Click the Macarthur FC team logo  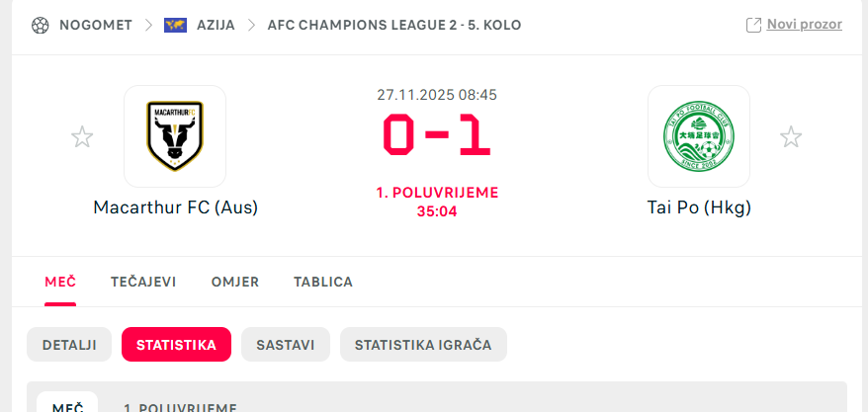pyautogui.click(x=175, y=136)
